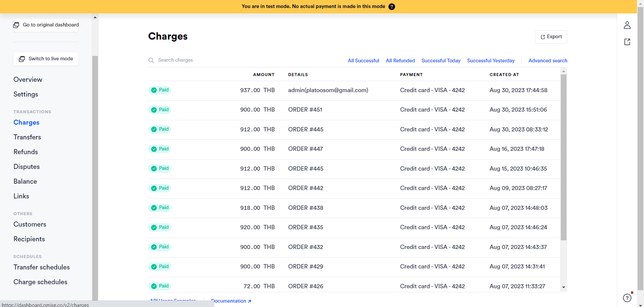Go to original dashboard

point(46,25)
